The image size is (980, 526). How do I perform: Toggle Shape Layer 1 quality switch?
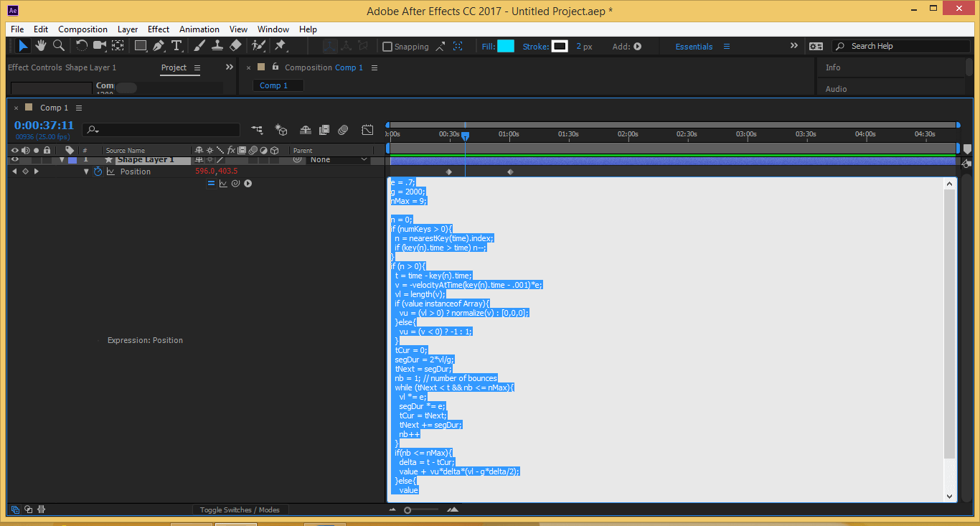click(x=220, y=159)
